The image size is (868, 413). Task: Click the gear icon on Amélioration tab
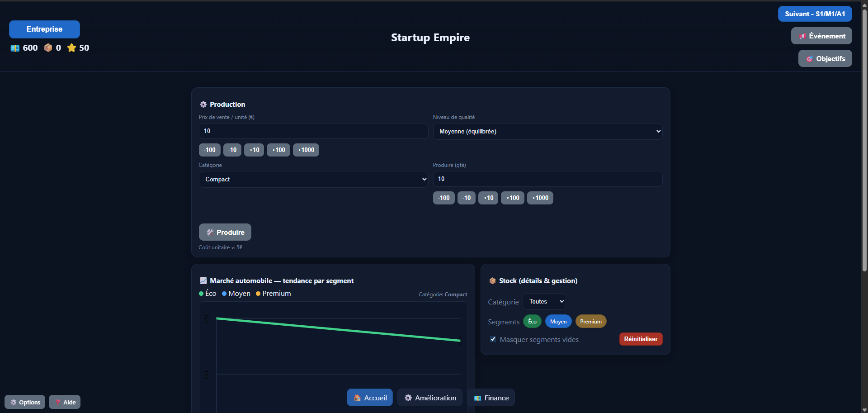click(x=408, y=398)
